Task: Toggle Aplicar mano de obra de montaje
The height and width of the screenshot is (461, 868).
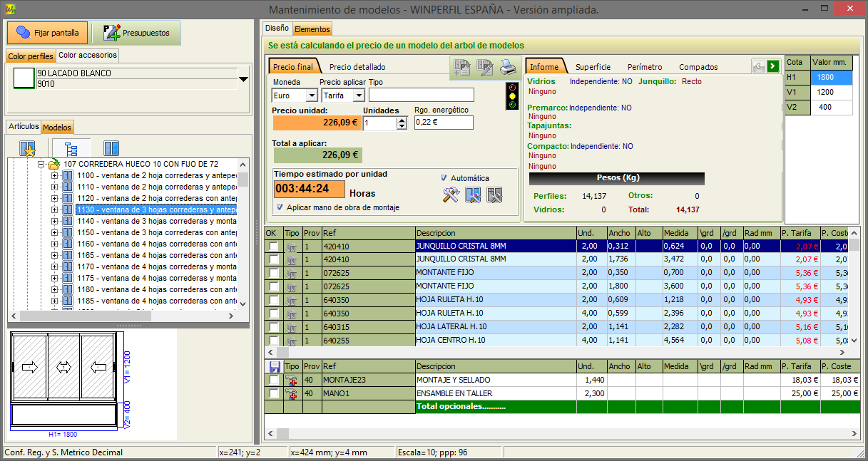Action: [x=280, y=207]
